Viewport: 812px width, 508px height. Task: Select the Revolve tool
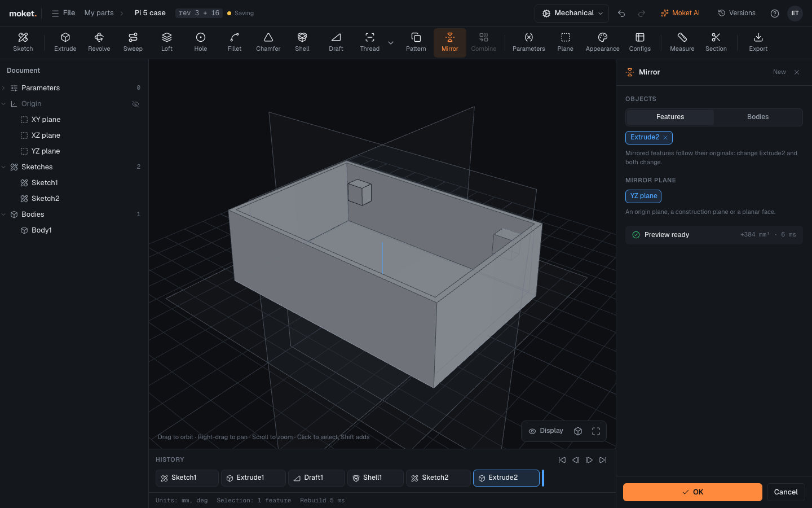99,42
